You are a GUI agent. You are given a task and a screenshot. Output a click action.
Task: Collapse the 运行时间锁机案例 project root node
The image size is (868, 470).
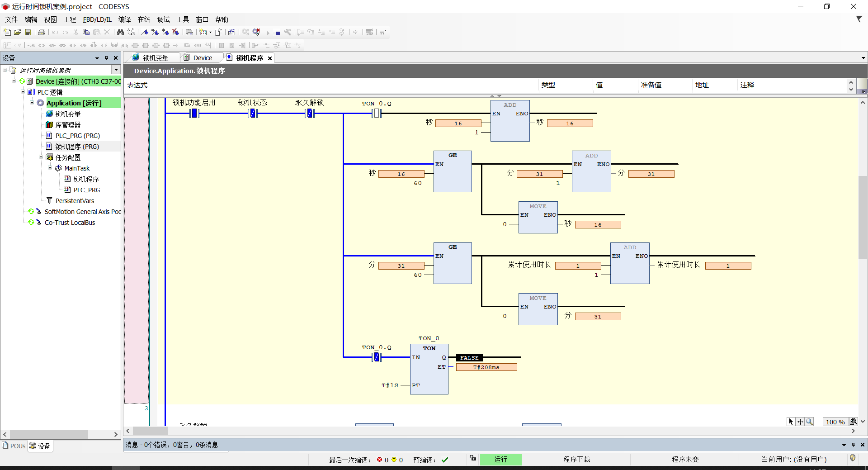click(5, 70)
